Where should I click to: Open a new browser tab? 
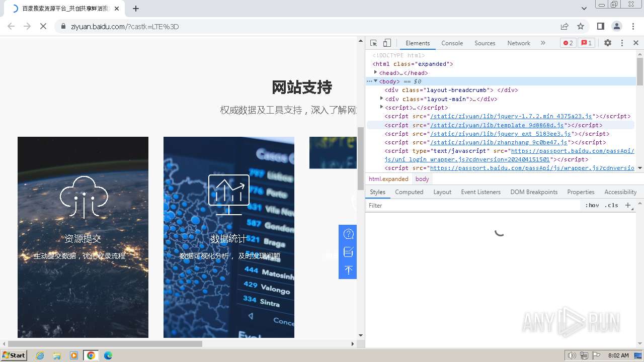136,8
